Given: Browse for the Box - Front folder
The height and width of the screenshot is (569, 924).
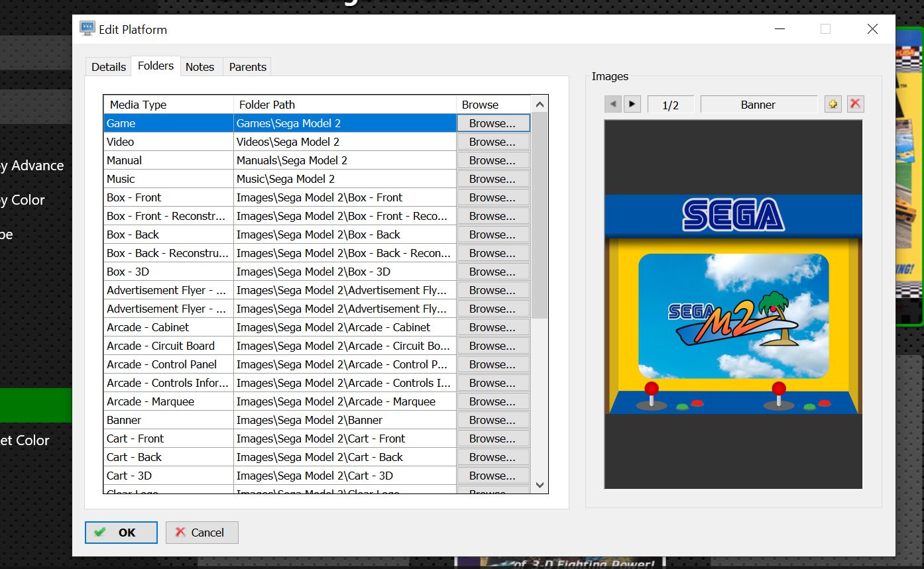Looking at the screenshot, I should 492,197.
